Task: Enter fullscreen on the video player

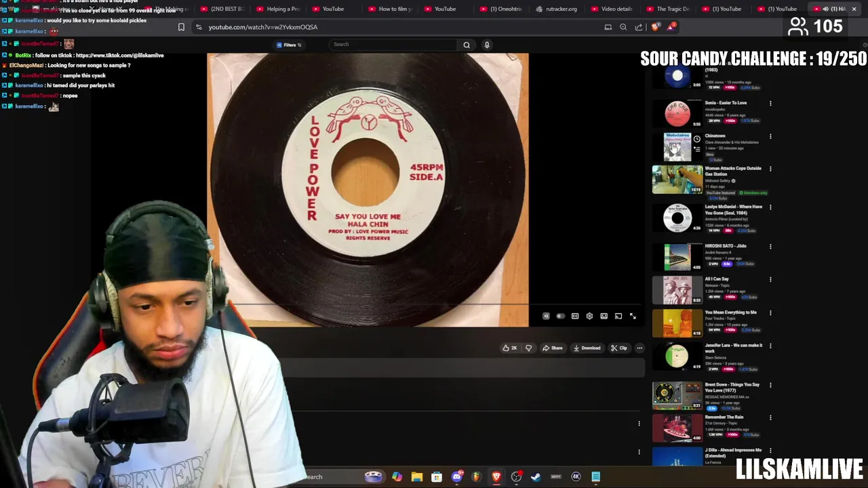Action: [x=633, y=317]
